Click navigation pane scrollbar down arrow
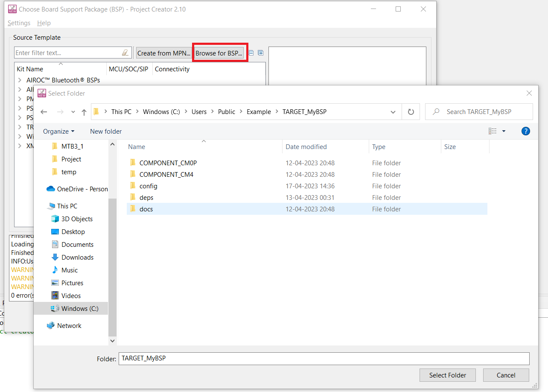 point(112,341)
